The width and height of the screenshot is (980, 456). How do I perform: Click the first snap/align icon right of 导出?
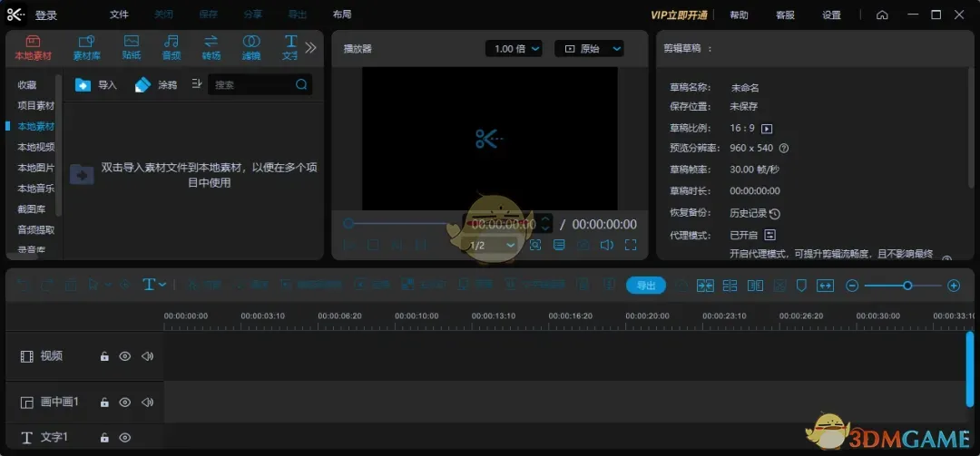click(x=705, y=286)
